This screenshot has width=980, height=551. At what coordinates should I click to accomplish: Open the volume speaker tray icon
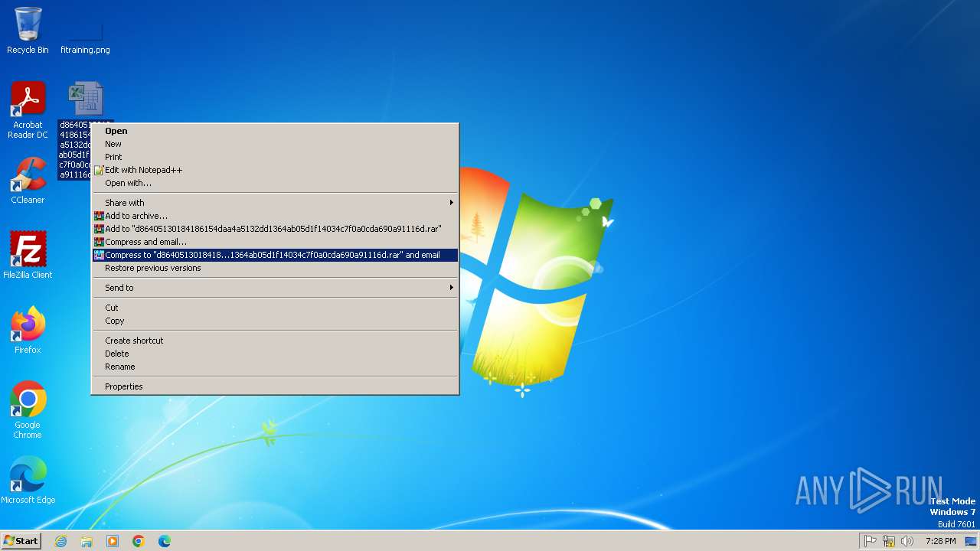[x=907, y=541]
